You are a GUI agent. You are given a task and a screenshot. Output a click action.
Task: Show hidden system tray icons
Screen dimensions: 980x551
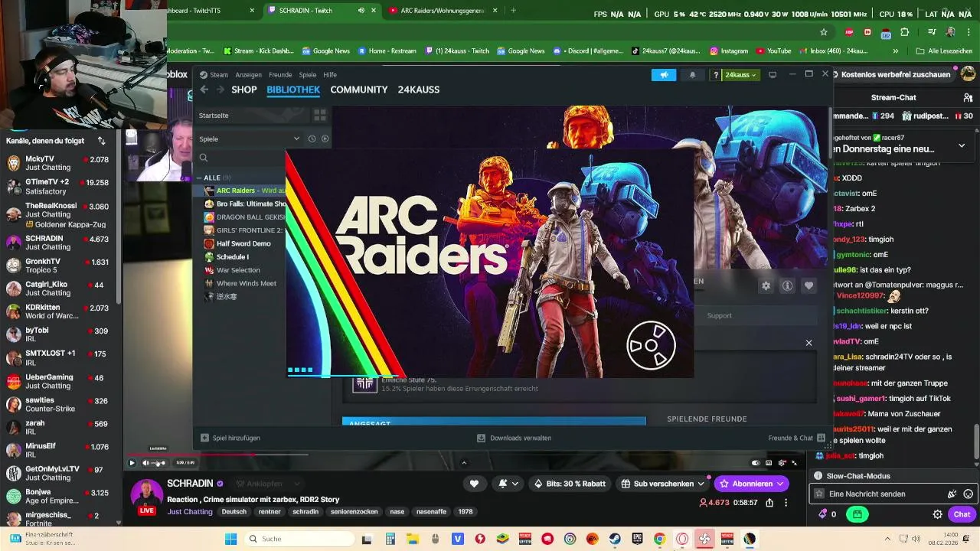tap(887, 539)
